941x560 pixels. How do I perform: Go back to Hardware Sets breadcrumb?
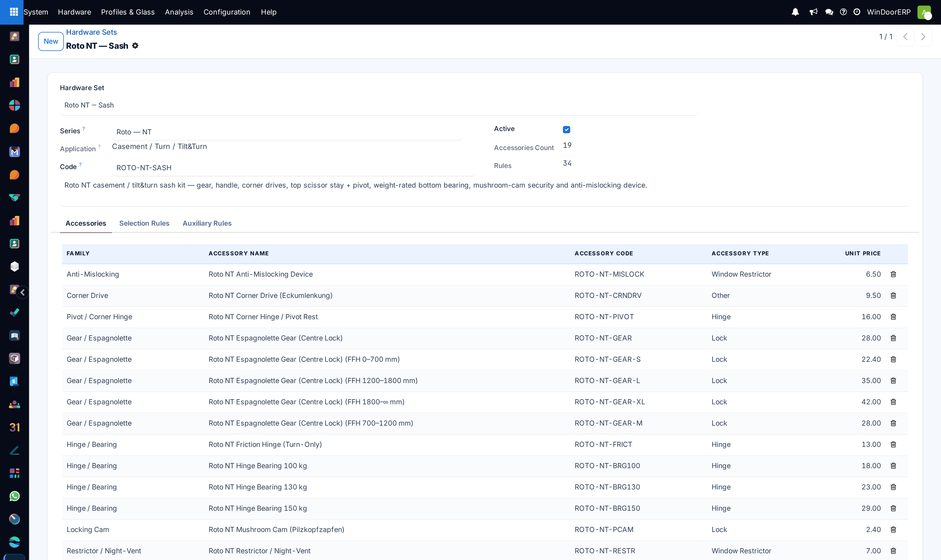point(91,32)
